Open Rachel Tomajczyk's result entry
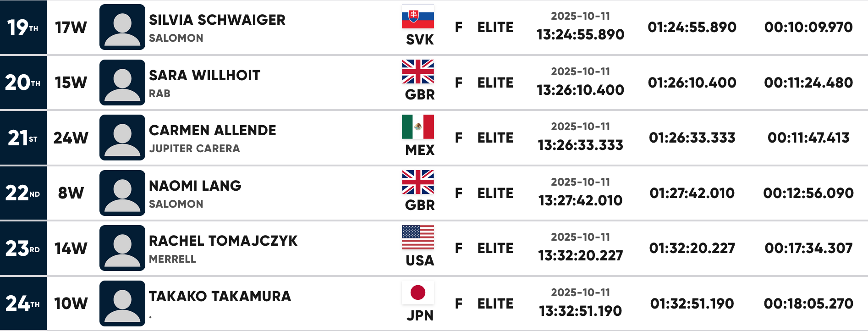This screenshot has width=868, height=331. (x=223, y=241)
